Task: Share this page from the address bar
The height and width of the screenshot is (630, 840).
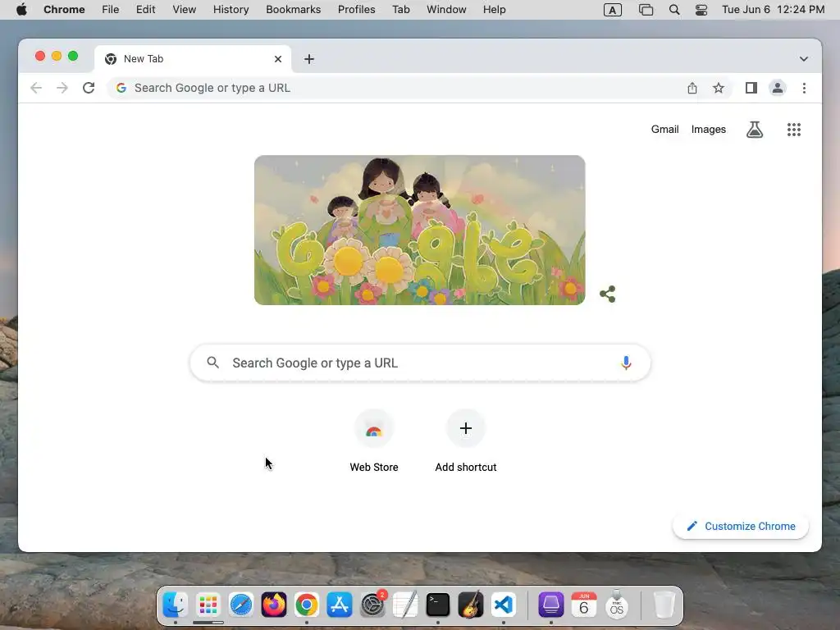Action: coord(692,88)
